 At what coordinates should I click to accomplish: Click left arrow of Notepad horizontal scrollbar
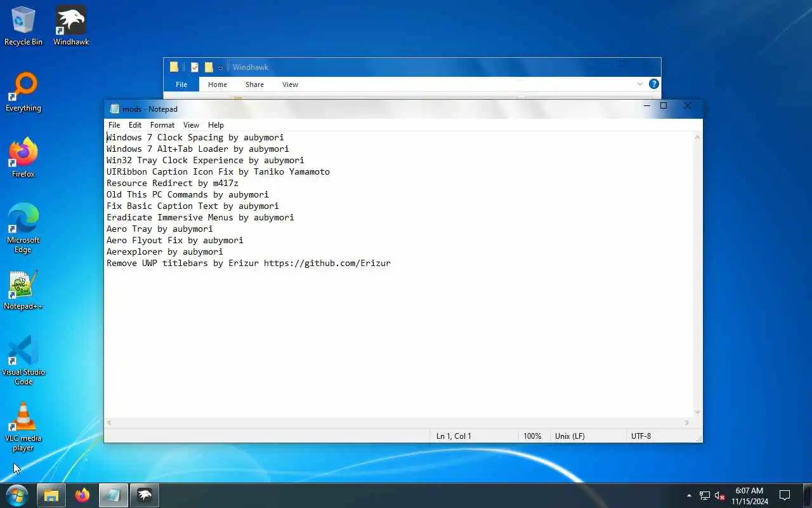click(109, 422)
